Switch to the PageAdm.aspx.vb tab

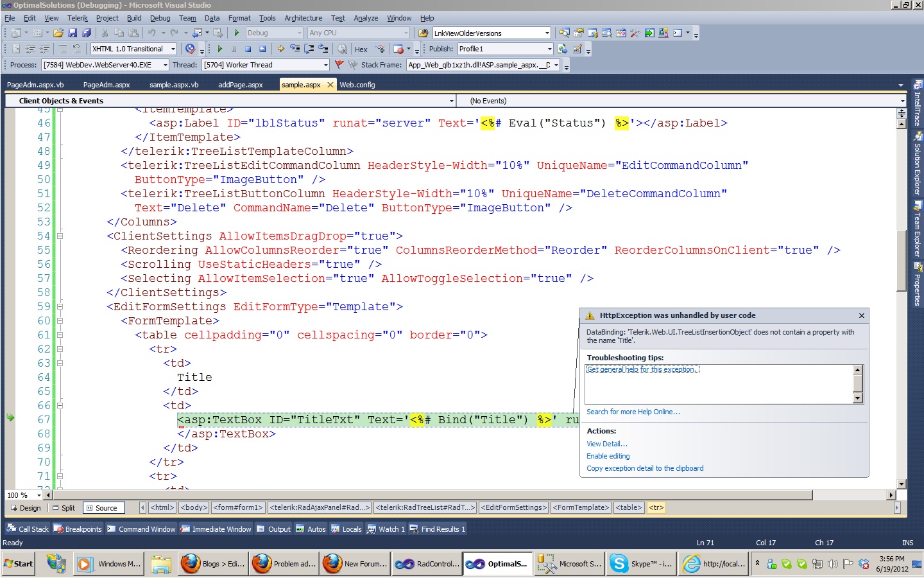coord(35,85)
